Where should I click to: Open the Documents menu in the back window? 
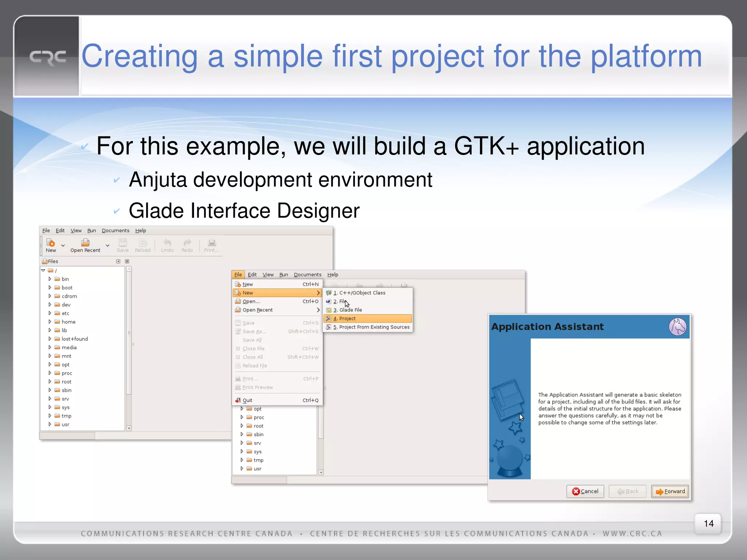(116, 230)
